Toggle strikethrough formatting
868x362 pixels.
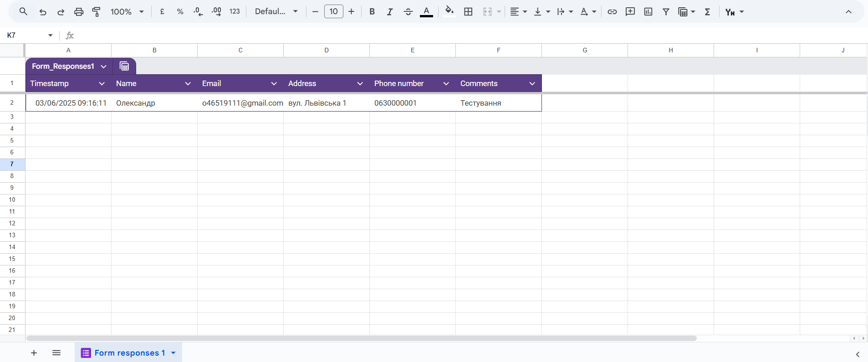[408, 12]
